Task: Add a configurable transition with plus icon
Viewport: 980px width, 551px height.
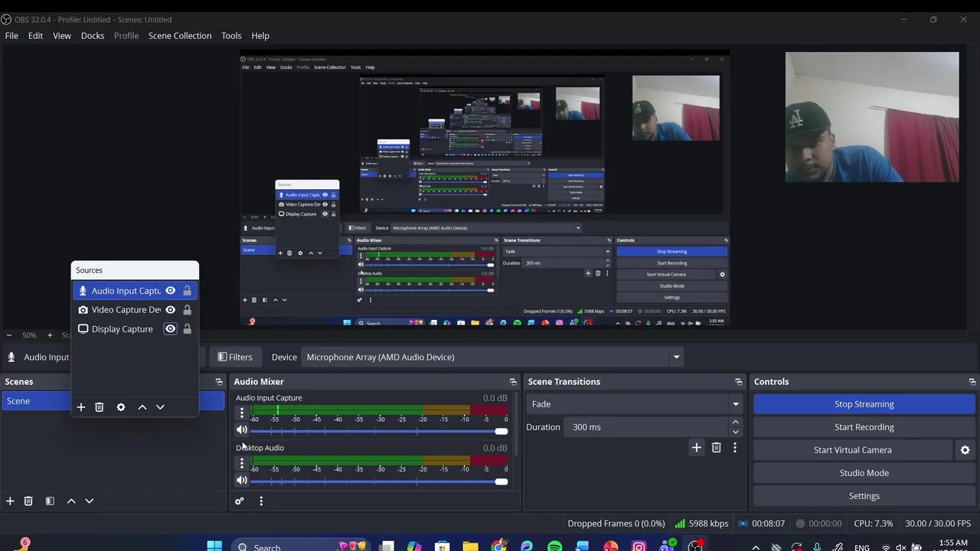Action: tap(697, 448)
